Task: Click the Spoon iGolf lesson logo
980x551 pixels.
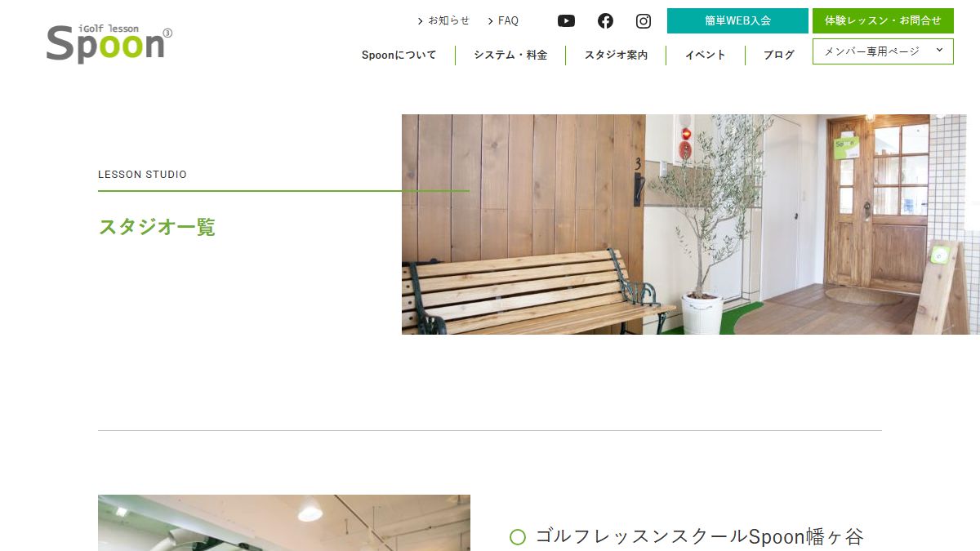Action: [109, 43]
